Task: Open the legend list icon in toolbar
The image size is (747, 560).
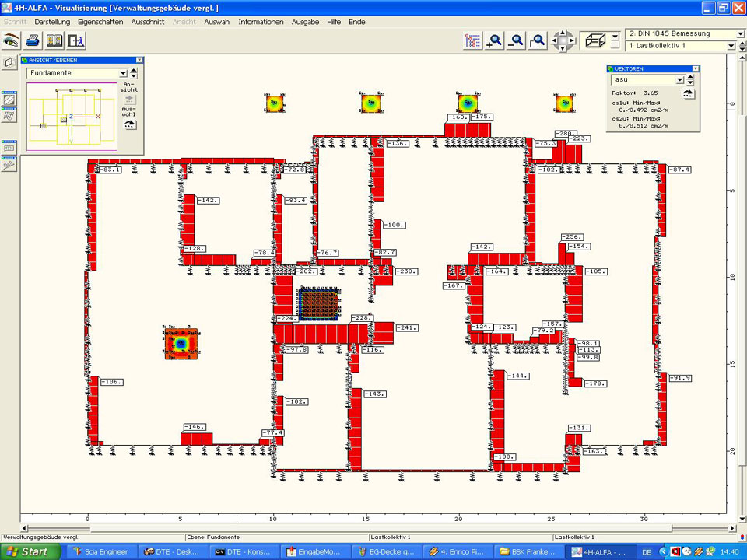Action: pyautogui.click(x=472, y=41)
